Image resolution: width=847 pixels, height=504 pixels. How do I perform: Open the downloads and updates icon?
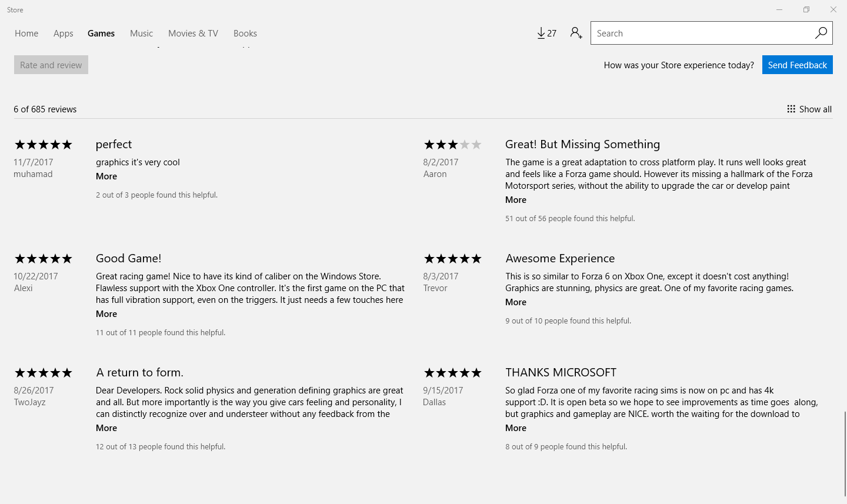(546, 34)
